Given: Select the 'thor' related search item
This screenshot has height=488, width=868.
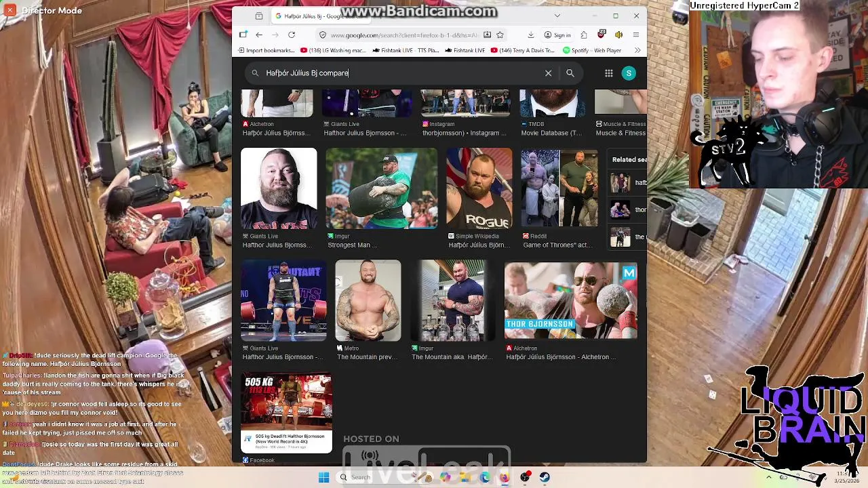Looking at the screenshot, I should point(628,209).
